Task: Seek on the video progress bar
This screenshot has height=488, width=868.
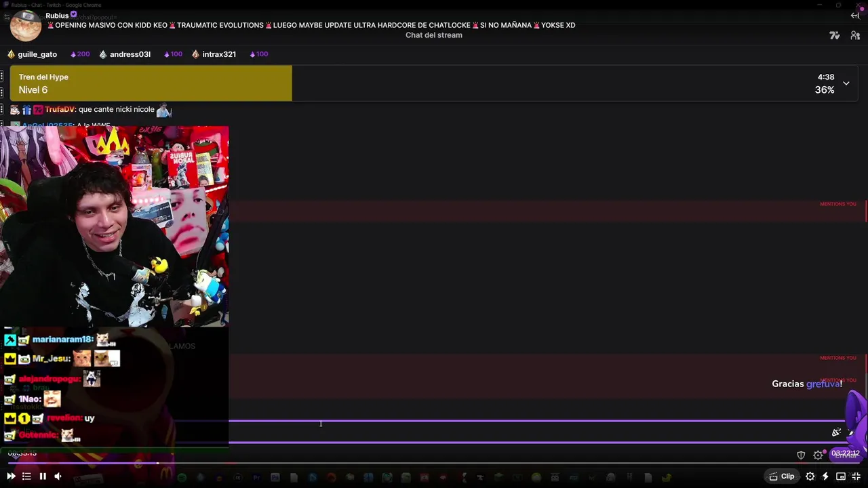Action: click(434, 464)
